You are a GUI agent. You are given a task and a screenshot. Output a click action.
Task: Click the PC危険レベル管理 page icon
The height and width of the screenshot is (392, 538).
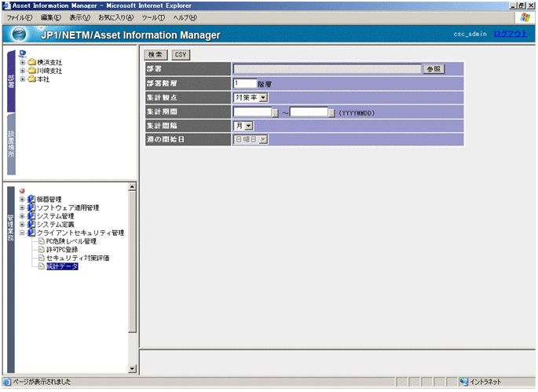pos(42,241)
